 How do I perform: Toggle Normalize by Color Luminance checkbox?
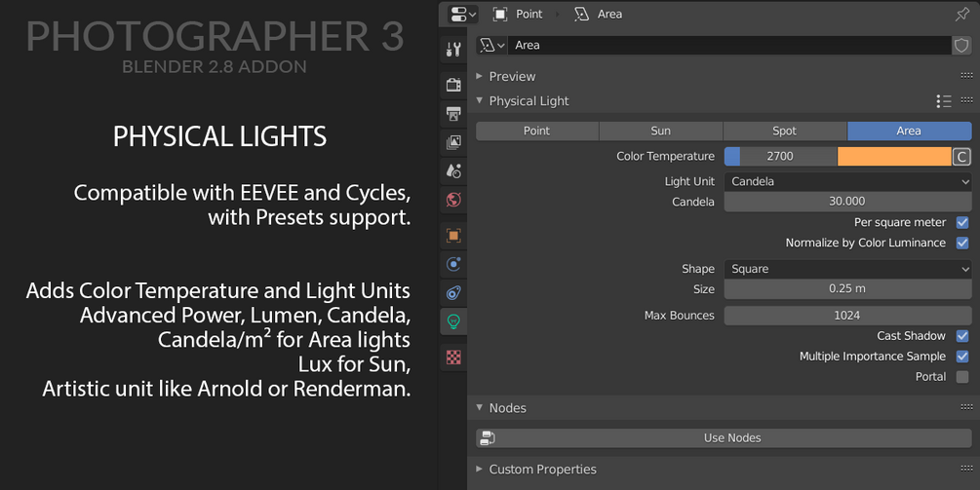962,243
